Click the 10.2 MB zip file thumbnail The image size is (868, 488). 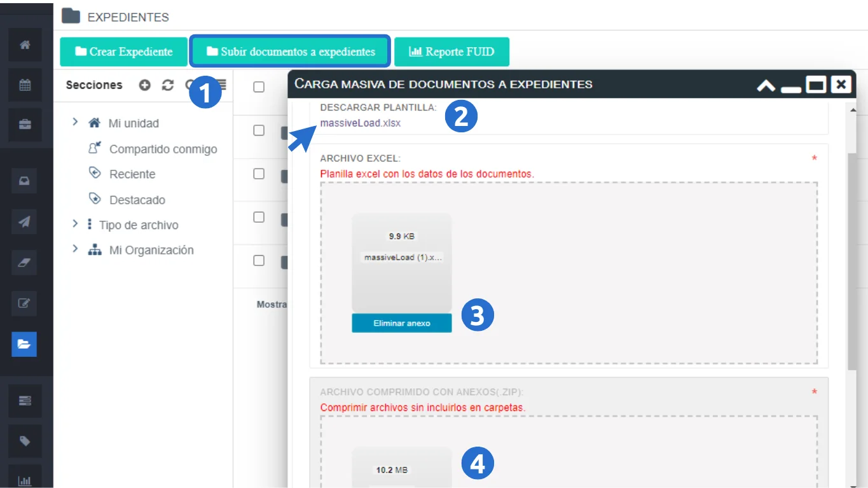pyautogui.click(x=402, y=468)
